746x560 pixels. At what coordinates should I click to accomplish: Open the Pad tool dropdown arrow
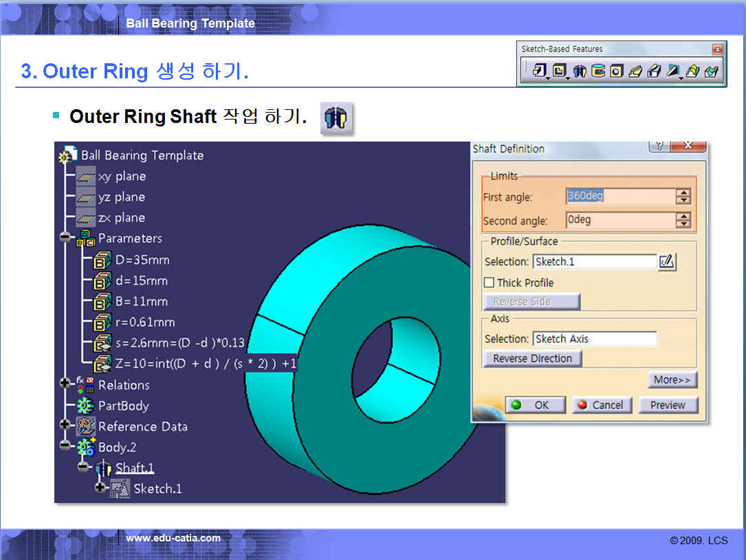point(547,77)
